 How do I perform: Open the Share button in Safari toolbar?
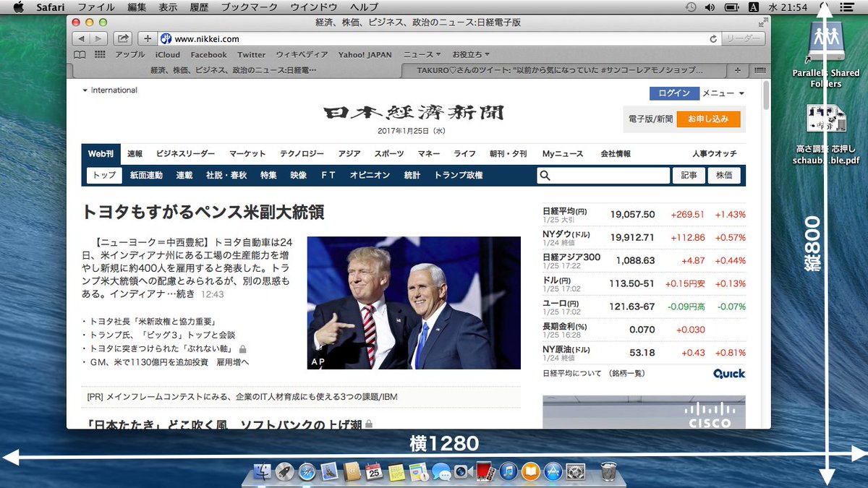pos(123,39)
